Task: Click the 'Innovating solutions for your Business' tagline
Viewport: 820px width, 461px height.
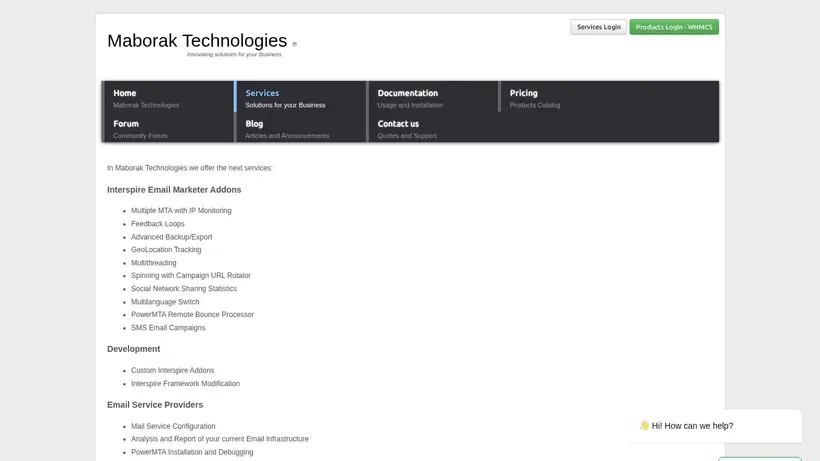Action: [x=235, y=54]
